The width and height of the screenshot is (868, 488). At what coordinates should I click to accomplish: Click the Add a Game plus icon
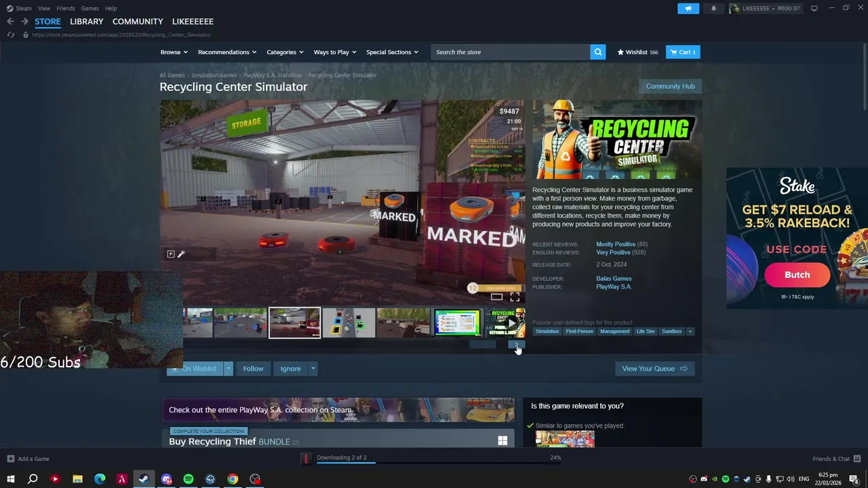coord(11,459)
